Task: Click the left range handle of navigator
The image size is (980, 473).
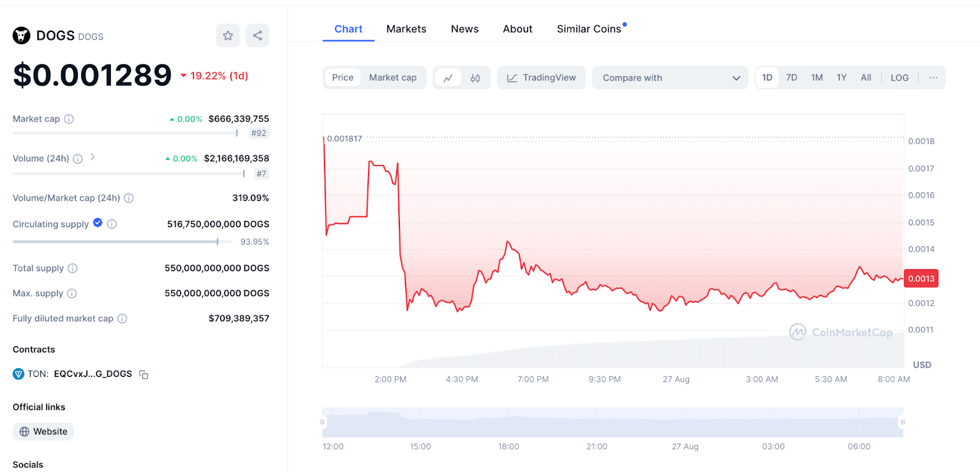Action: 322,422
